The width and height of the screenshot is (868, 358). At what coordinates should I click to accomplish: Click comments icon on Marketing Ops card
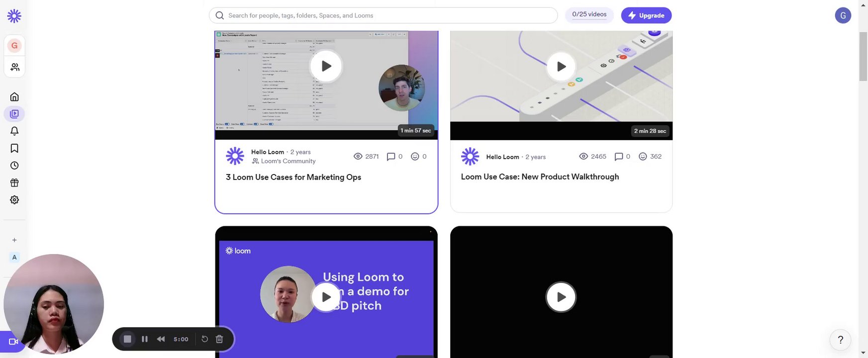pos(391,157)
